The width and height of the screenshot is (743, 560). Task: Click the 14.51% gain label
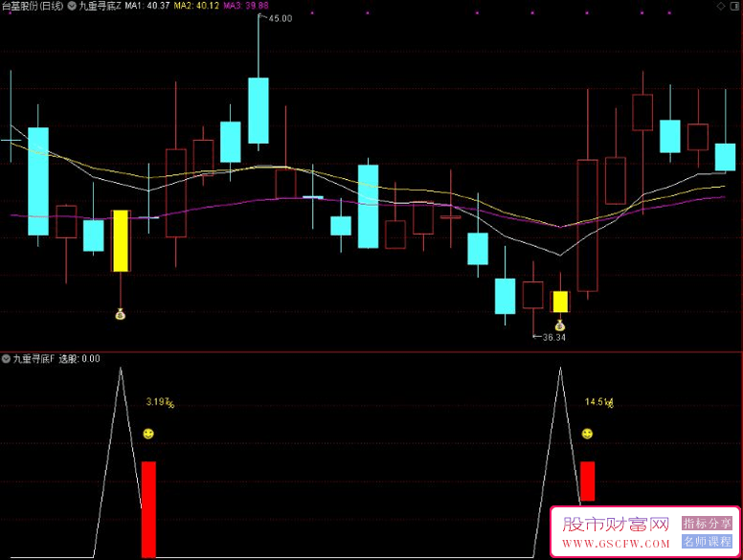pyautogui.click(x=599, y=402)
